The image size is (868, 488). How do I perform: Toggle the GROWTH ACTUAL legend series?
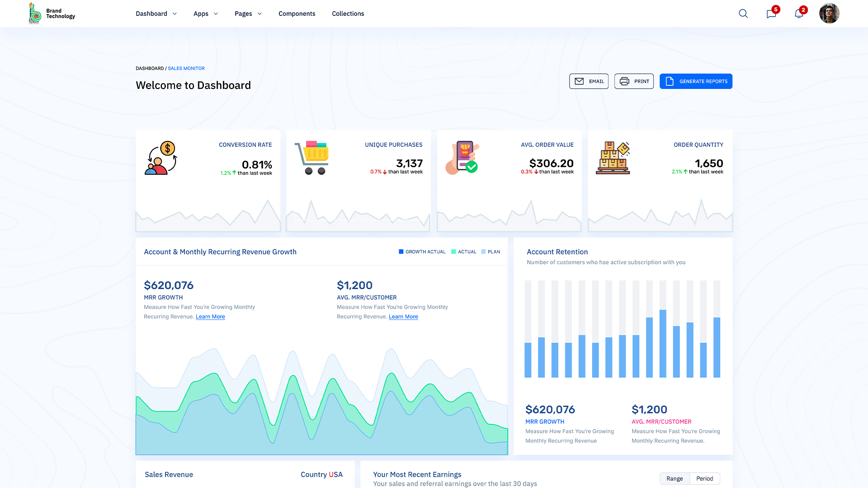[421, 252]
